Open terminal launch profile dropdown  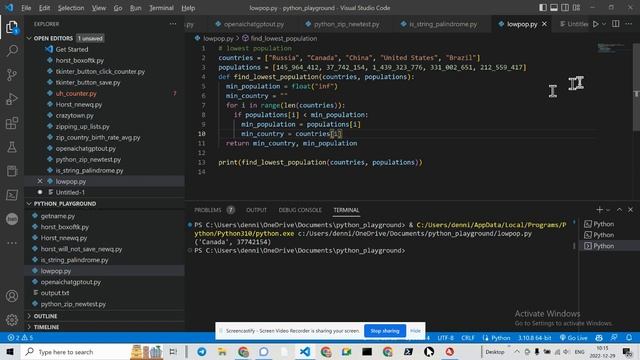(608, 210)
